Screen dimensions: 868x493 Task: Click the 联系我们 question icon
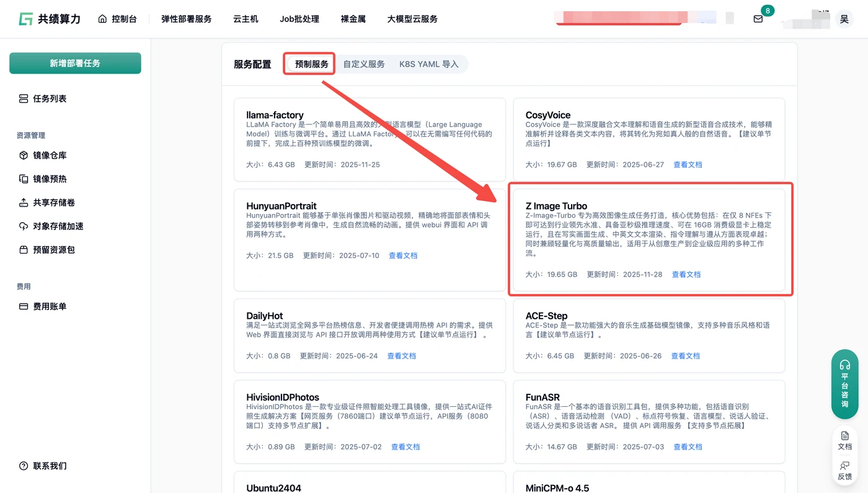(x=24, y=466)
